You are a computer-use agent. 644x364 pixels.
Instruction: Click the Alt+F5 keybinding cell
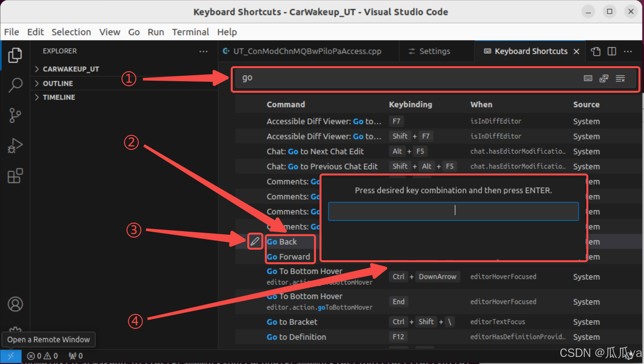pos(408,151)
